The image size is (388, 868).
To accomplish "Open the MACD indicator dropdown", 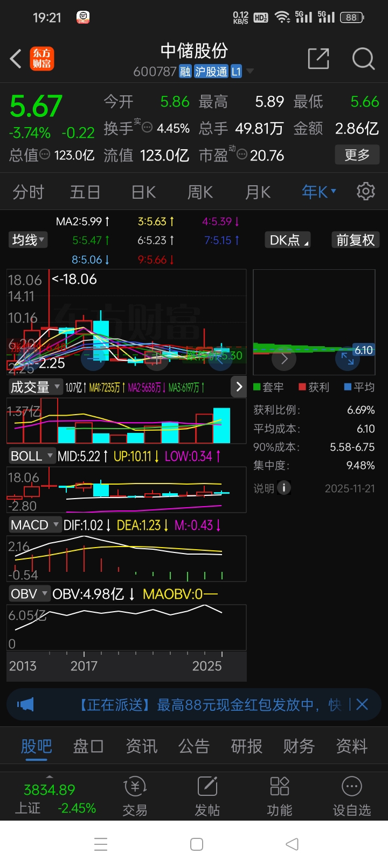I will point(35,524).
